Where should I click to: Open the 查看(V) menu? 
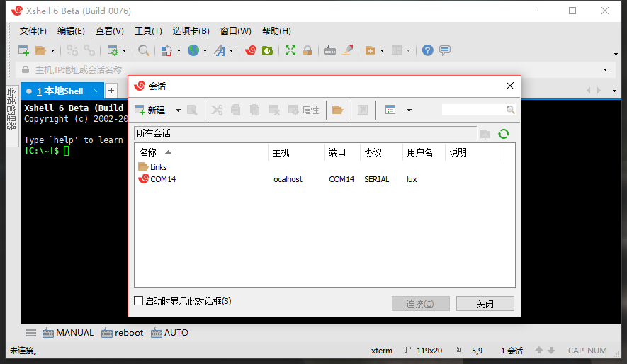[110, 31]
